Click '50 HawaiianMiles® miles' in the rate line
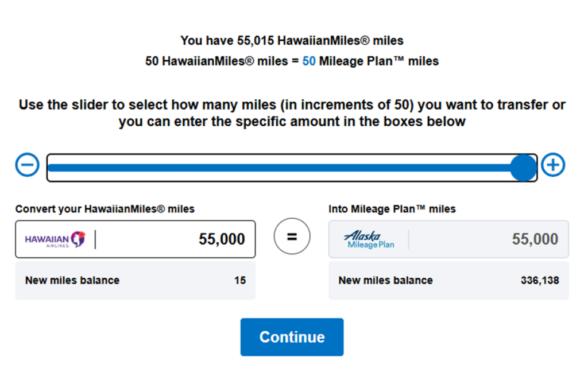 tap(216, 61)
